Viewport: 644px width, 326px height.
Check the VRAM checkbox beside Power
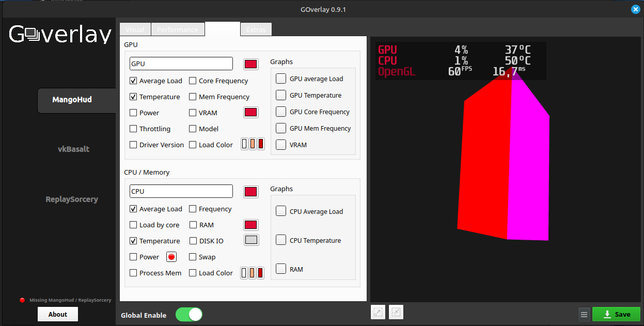(193, 113)
